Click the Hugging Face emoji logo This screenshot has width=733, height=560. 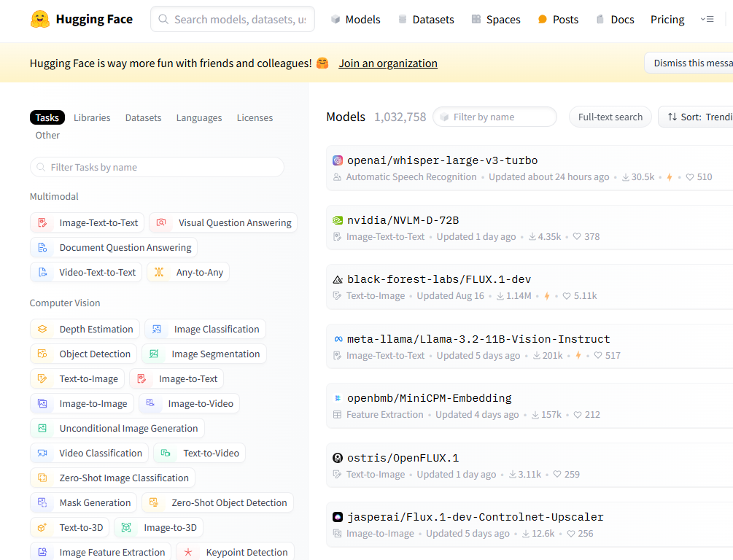tap(40, 19)
